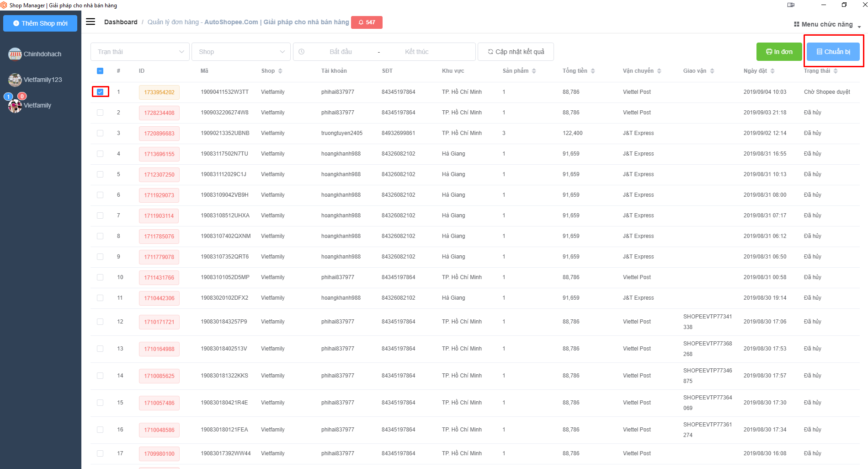Select the Vietfamily123 shop avatar
868x469 pixels.
(x=15, y=80)
